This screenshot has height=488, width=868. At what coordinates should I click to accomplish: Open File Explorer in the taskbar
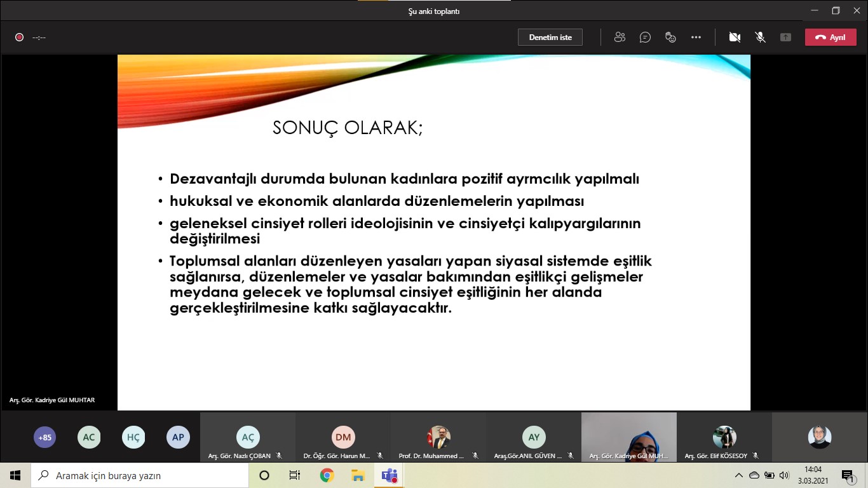[x=358, y=475]
